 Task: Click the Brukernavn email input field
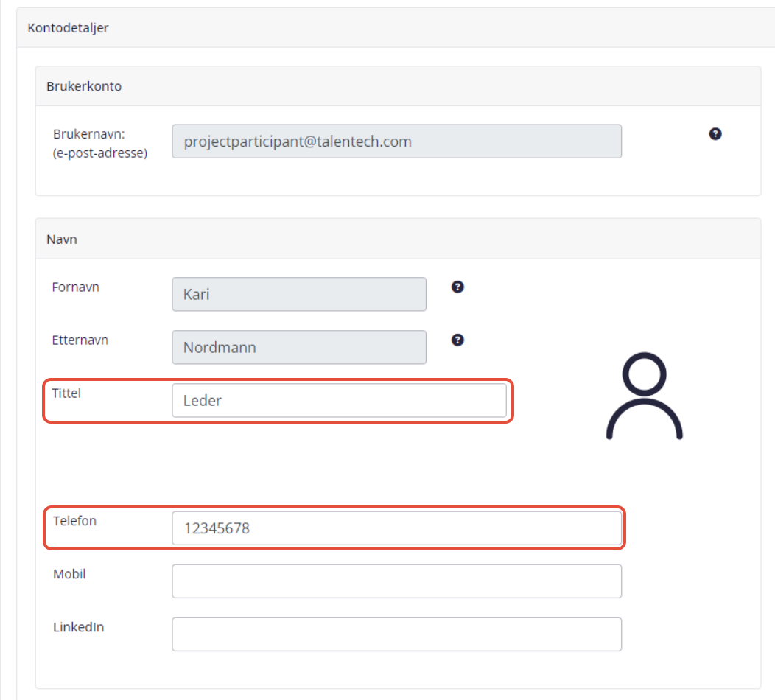(x=396, y=141)
